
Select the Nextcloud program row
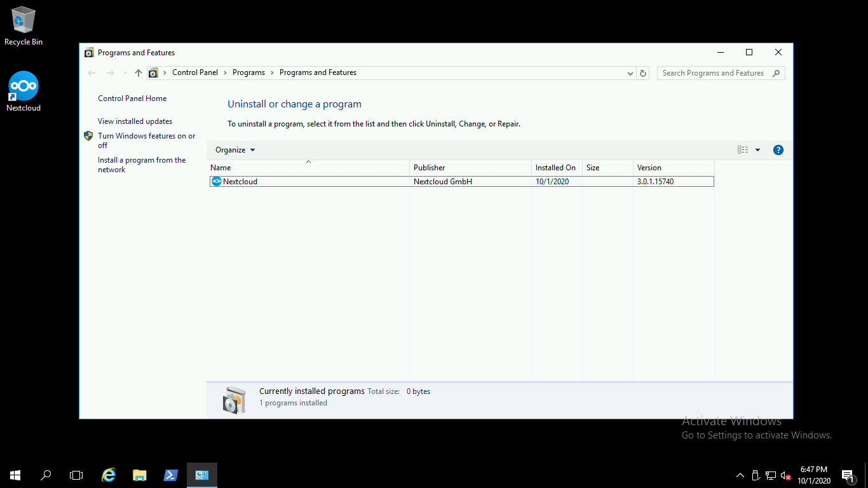click(462, 182)
